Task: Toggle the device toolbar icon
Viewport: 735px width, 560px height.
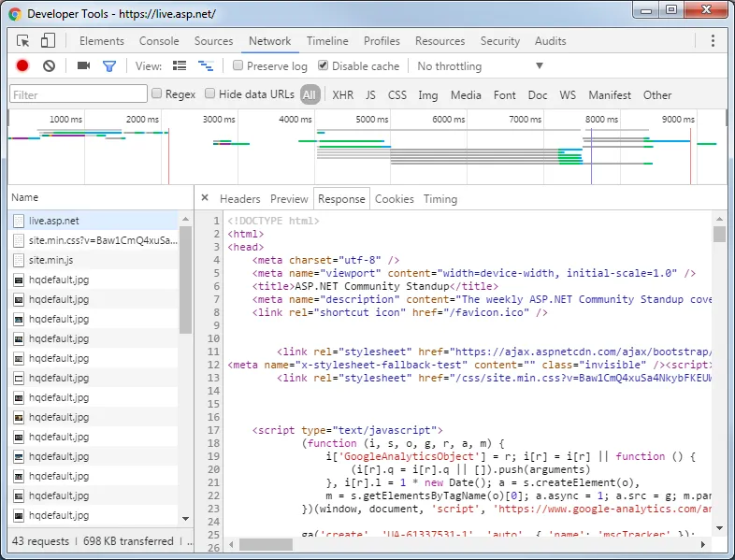Action: [48, 41]
